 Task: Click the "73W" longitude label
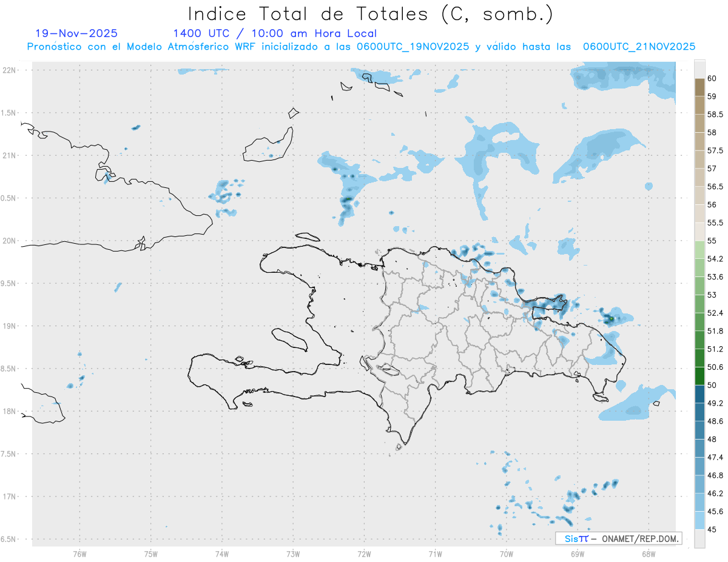pyautogui.click(x=293, y=554)
